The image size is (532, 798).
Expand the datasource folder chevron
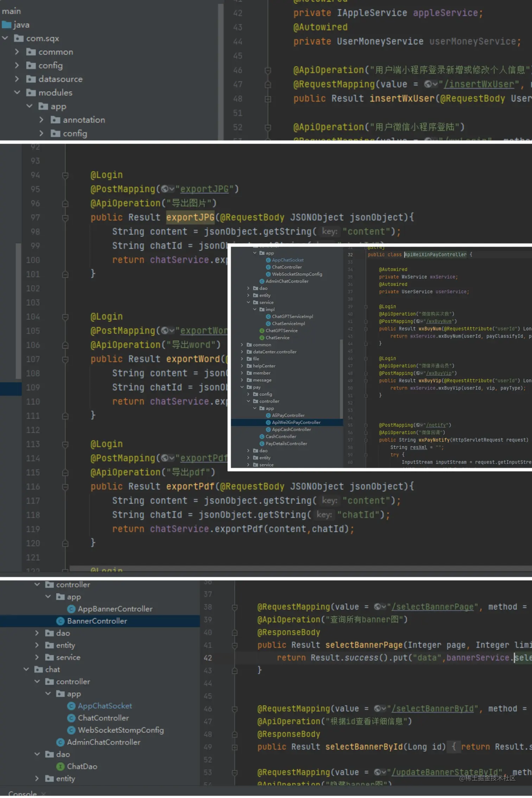pos(17,79)
